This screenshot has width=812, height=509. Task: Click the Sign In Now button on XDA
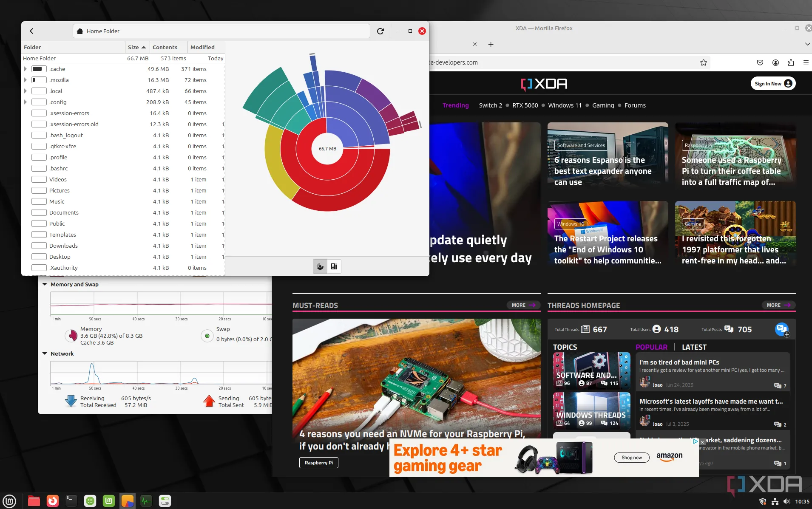coord(772,83)
